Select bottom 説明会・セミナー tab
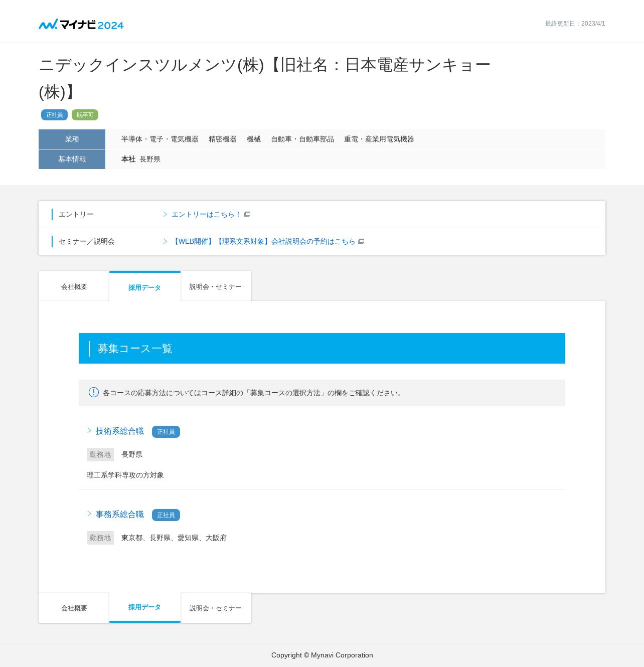This screenshot has height=667, width=644. coord(216,608)
